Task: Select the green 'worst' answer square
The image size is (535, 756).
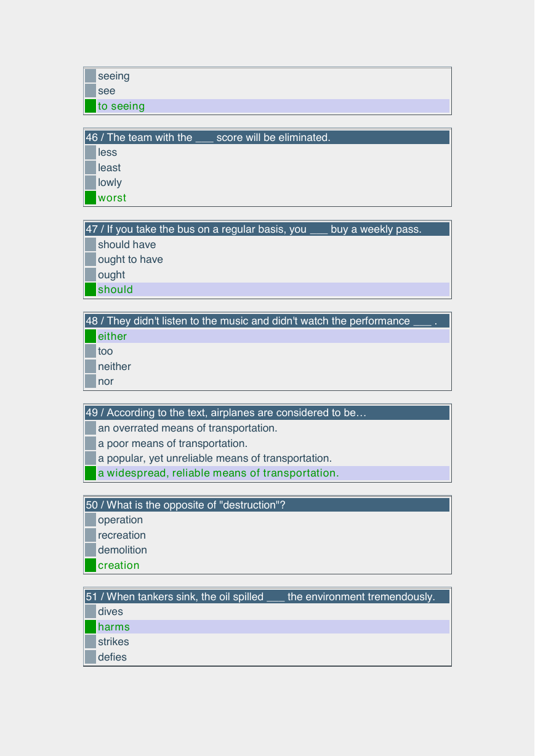Action: point(91,198)
